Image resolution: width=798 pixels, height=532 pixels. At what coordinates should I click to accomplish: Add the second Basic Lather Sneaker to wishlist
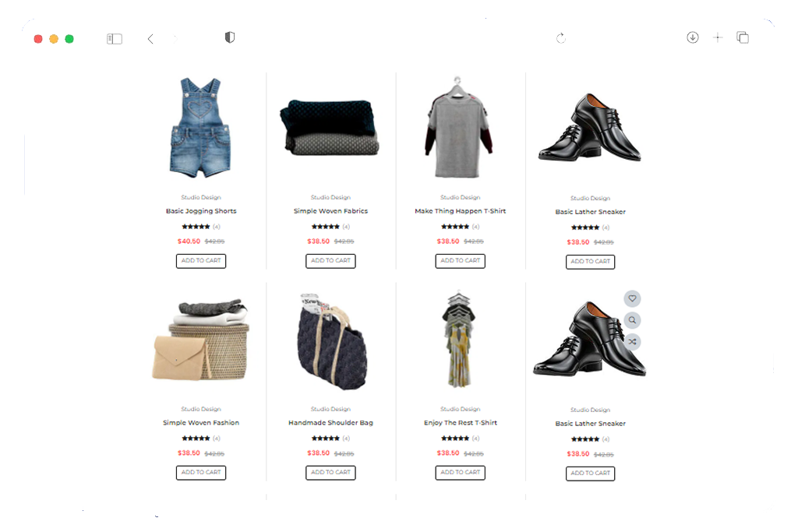pyautogui.click(x=632, y=298)
